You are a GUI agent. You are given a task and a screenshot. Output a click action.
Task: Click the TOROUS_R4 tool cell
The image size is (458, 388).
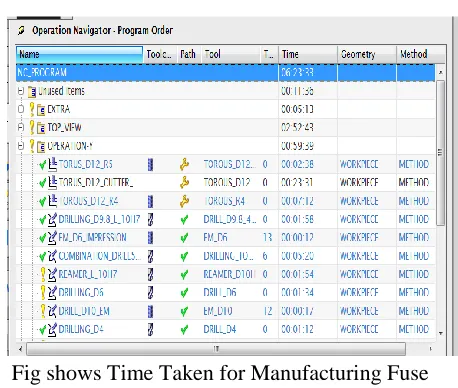pos(224,201)
